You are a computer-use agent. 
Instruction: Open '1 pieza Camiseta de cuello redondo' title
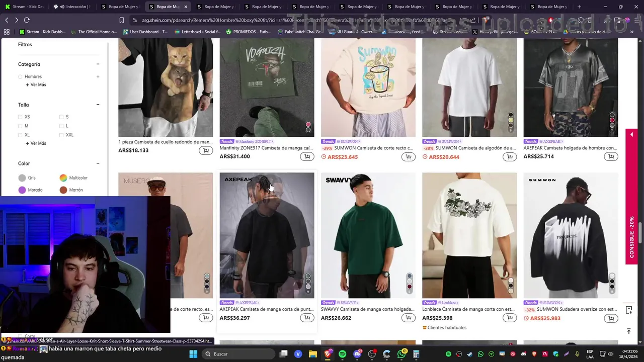coord(166,142)
